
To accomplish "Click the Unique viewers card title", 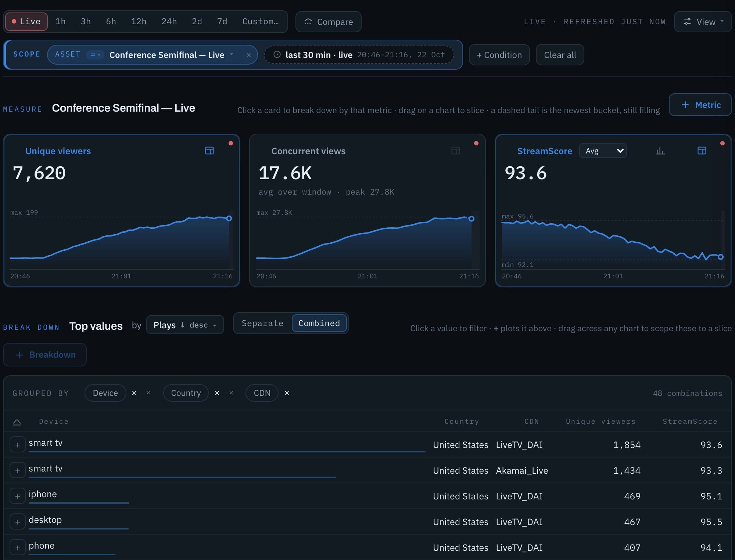I will point(58,151).
